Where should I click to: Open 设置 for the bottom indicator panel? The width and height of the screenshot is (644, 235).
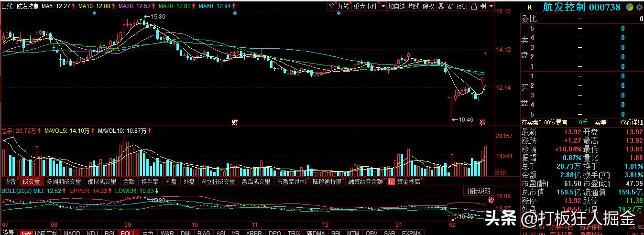click(x=8, y=233)
